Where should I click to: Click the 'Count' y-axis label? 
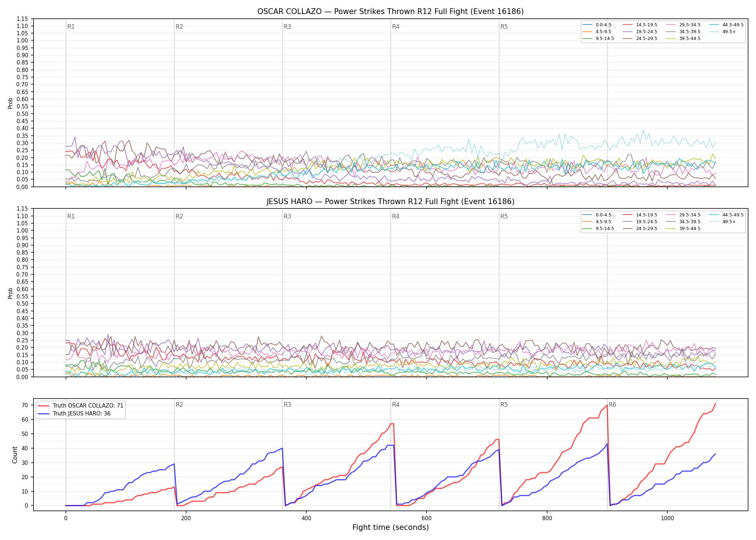coord(15,455)
